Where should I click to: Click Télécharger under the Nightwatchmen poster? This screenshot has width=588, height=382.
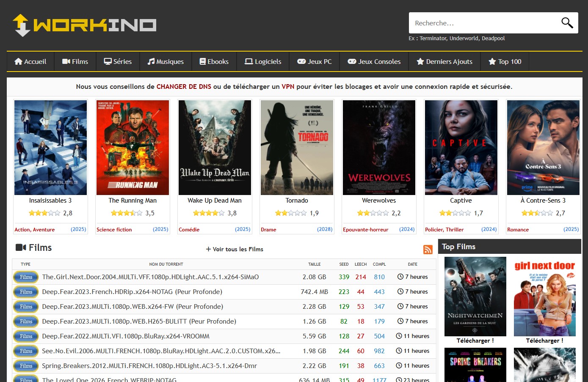pyautogui.click(x=475, y=341)
